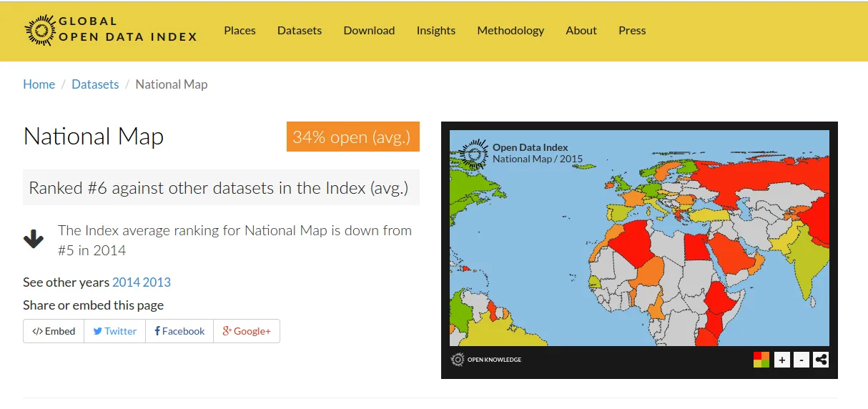View the 2014 year link
The width and height of the screenshot is (868, 409).
click(126, 282)
